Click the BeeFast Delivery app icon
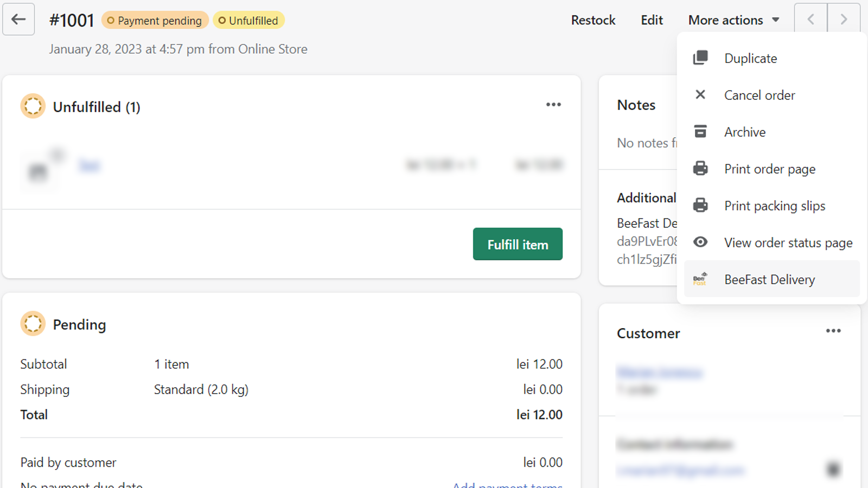 click(x=700, y=279)
